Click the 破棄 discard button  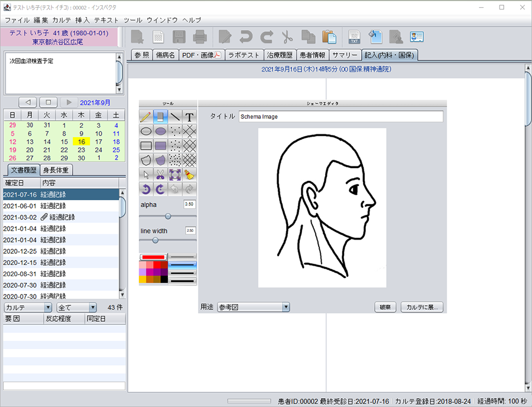(x=385, y=307)
